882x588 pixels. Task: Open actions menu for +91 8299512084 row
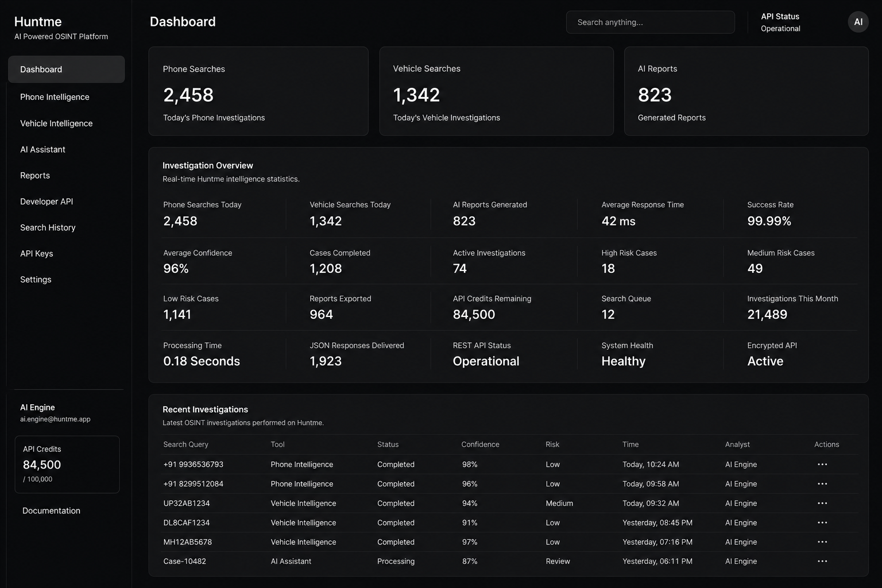coord(822,484)
